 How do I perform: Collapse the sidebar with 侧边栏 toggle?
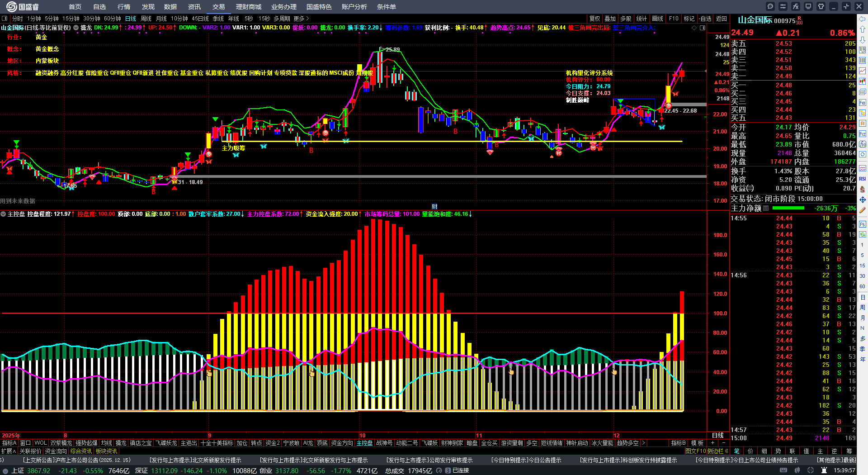coord(718,451)
